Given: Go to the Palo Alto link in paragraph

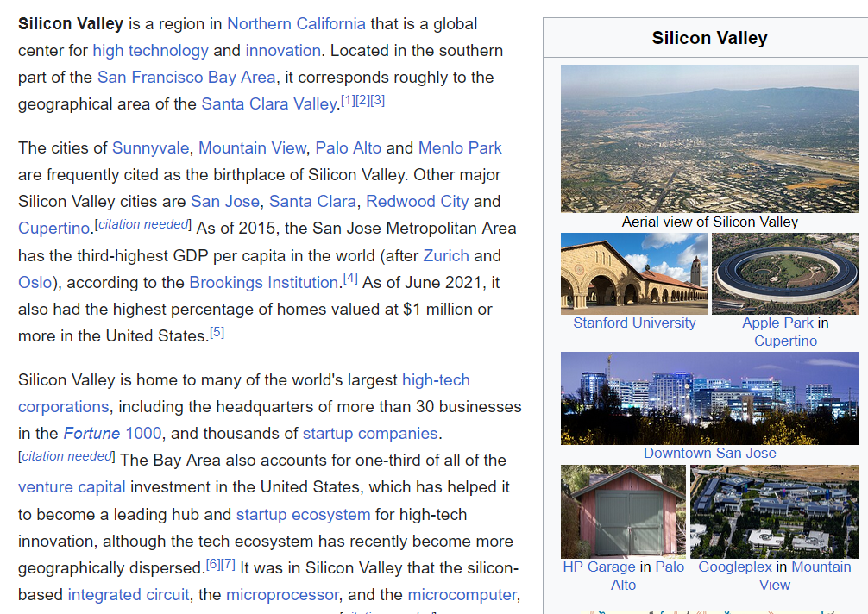Looking at the screenshot, I should click(348, 147).
